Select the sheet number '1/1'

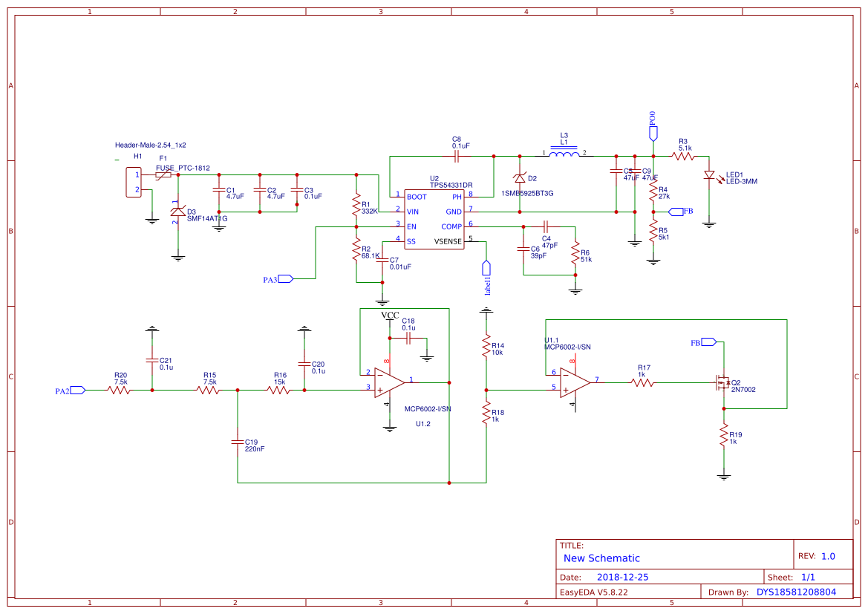tap(808, 577)
